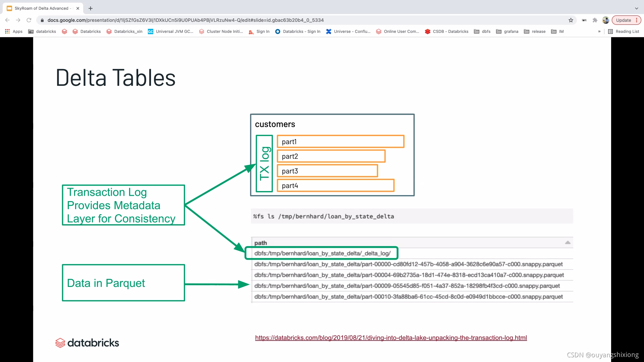Expand the hidden bookmarks overflow chevron
The image size is (644, 362).
click(599, 32)
